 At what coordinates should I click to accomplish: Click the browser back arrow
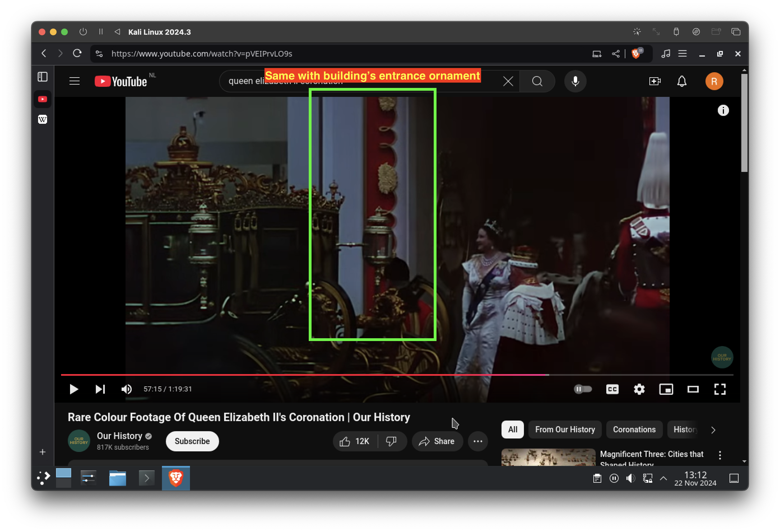[44, 54]
